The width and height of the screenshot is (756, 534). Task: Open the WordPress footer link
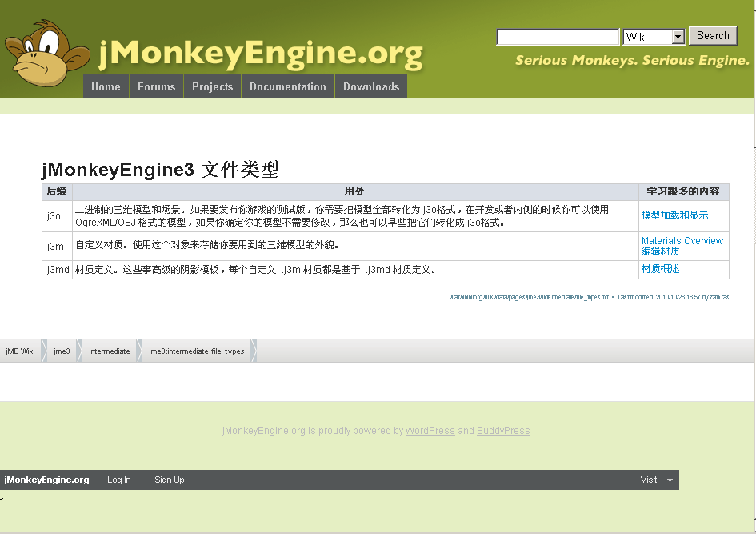pos(430,431)
